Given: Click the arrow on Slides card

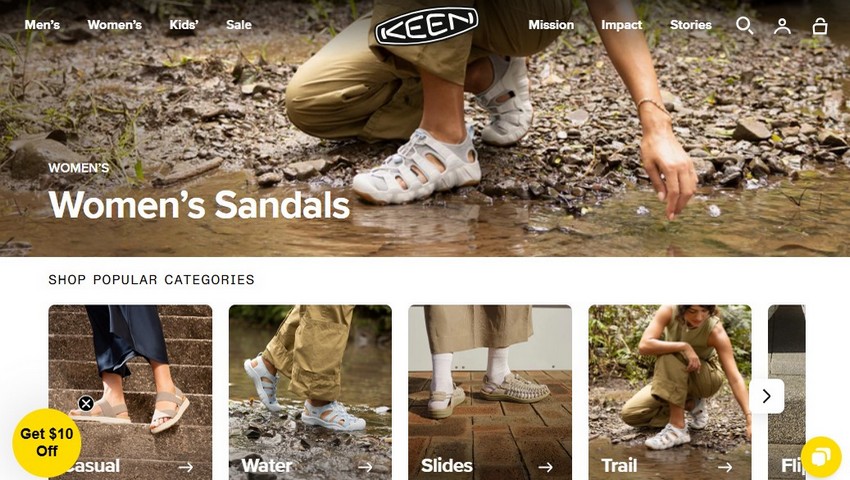Looking at the screenshot, I should tap(545, 466).
